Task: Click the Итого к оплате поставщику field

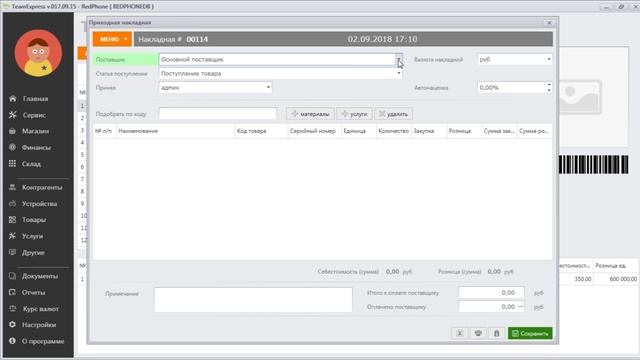Action: (x=491, y=293)
